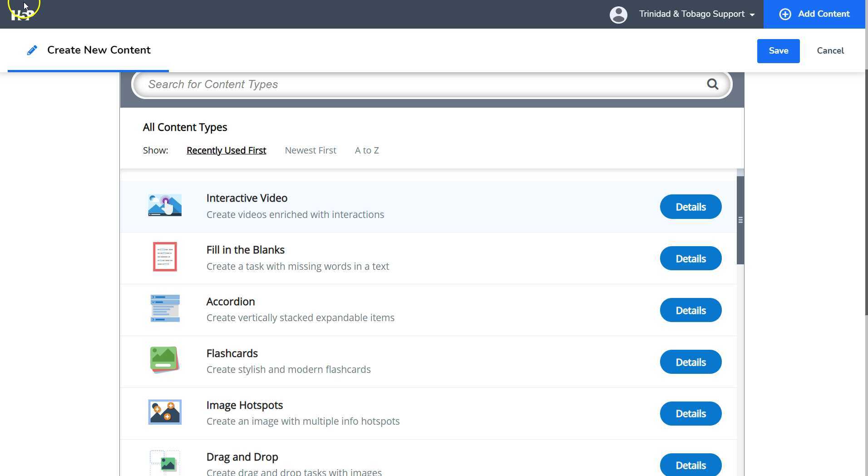
Task: Focus the Search for Content Types field
Action: [x=422, y=84]
